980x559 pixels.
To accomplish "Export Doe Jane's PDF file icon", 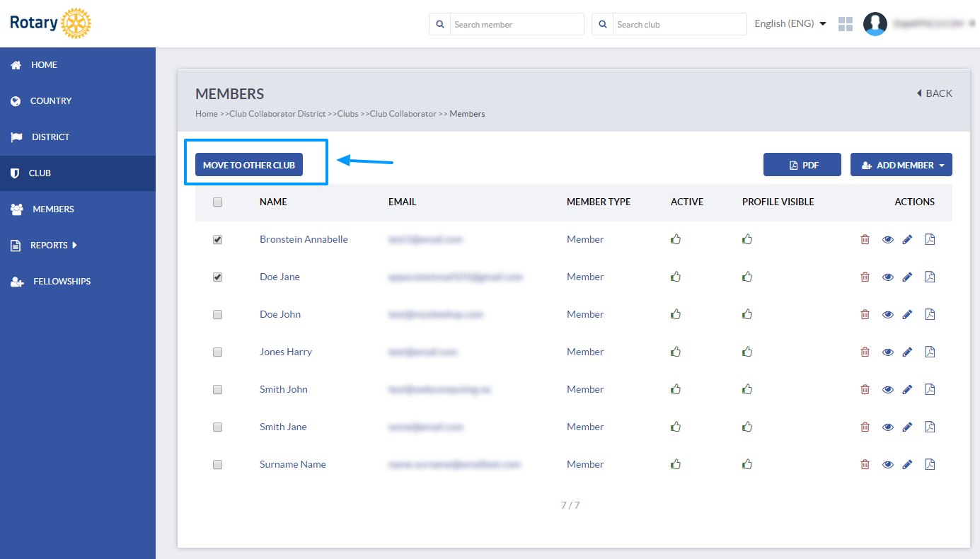I will pyautogui.click(x=930, y=277).
